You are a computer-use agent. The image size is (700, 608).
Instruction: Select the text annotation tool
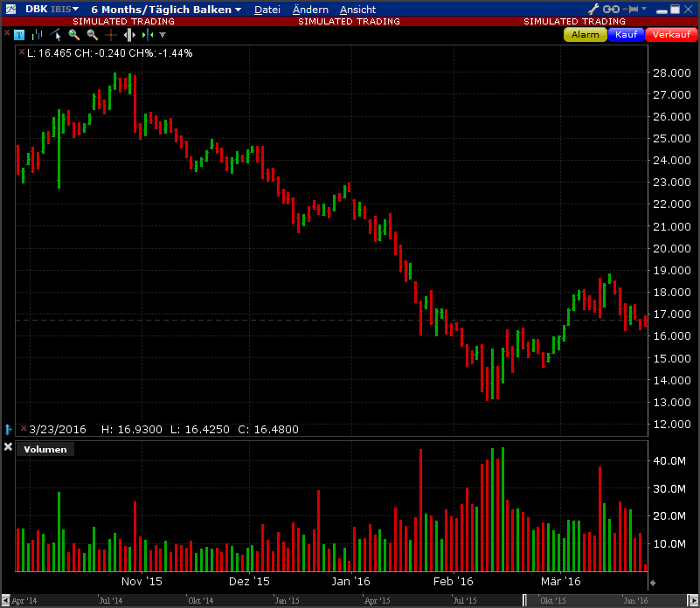pyautogui.click(x=19, y=35)
